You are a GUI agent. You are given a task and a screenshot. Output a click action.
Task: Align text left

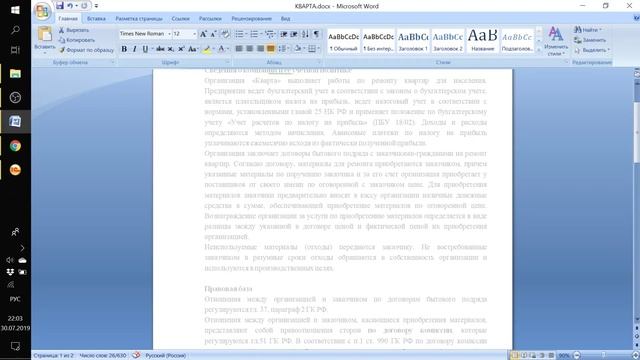coord(239,49)
